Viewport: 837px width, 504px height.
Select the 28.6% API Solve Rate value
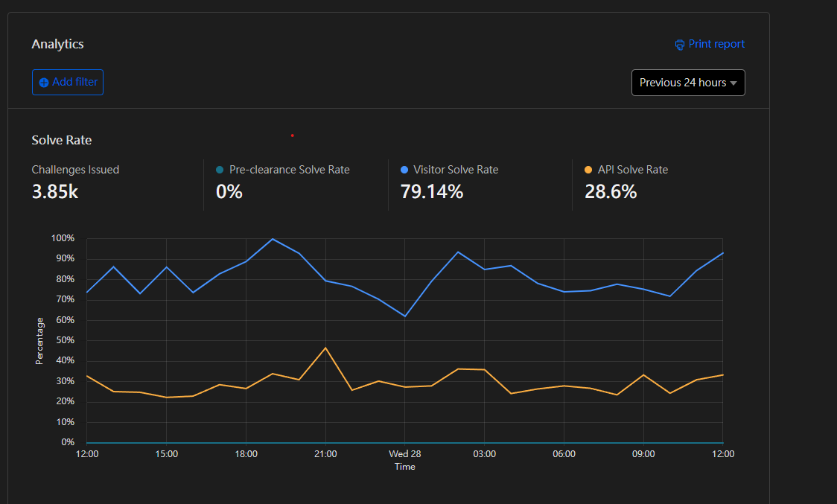click(x=611, y=192)
